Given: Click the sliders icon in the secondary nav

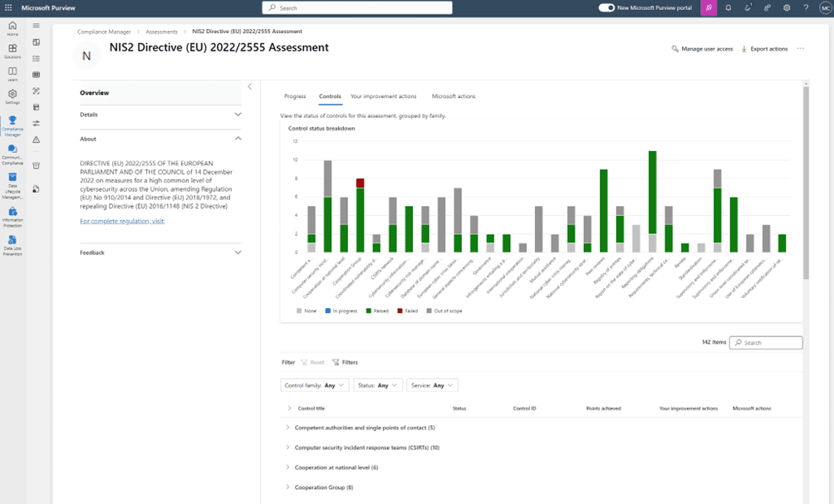Looking at the screenshot, I should tap(37, 124).
